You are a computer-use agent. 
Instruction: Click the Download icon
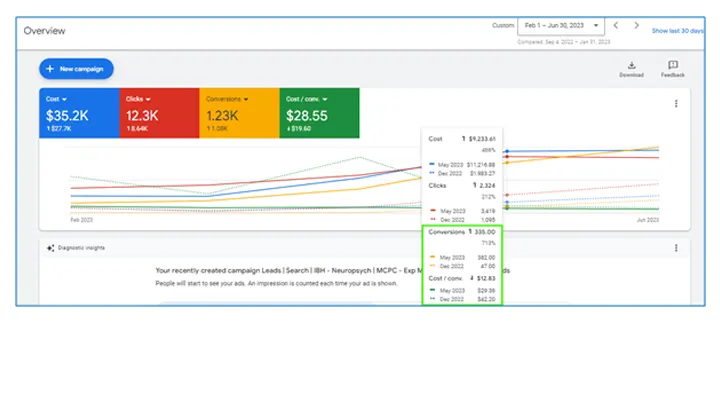tap(631, 65)
